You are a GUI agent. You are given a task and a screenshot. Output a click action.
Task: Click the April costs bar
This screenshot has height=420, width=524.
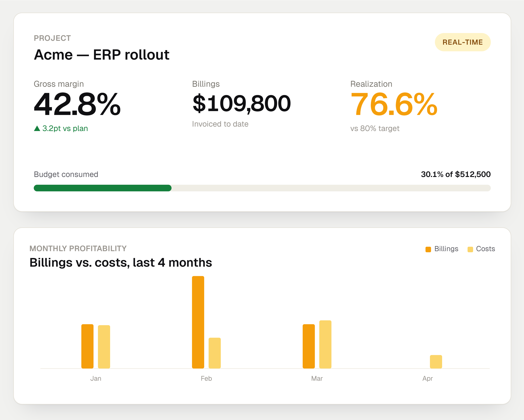(x=436, y=362)
